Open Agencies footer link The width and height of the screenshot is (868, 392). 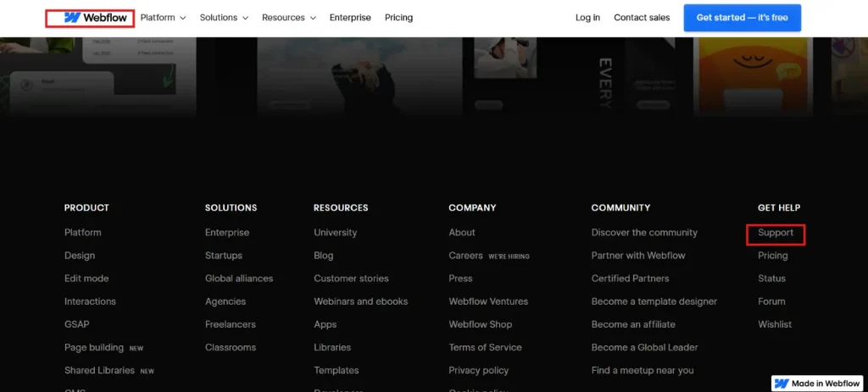point(225,301)
